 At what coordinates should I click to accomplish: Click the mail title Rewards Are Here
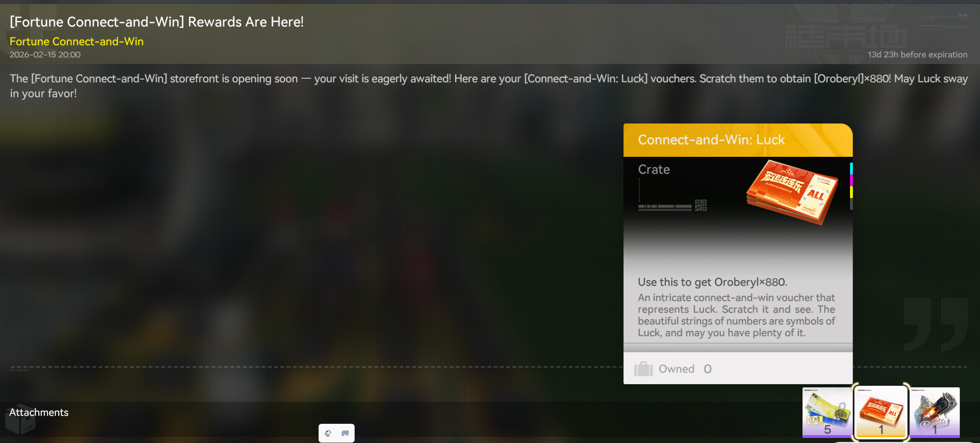coord(156,22)
